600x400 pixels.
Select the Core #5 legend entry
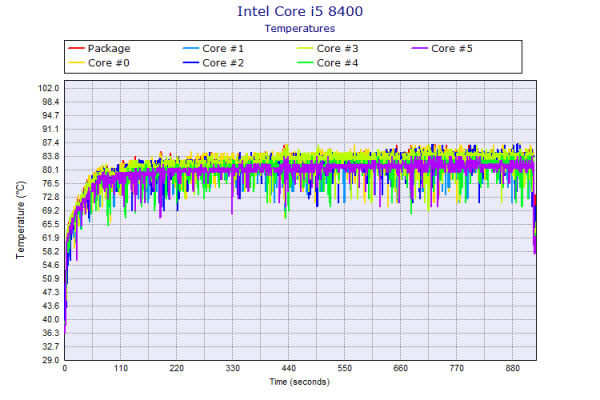pyautogui.click(x=442, y=48)
